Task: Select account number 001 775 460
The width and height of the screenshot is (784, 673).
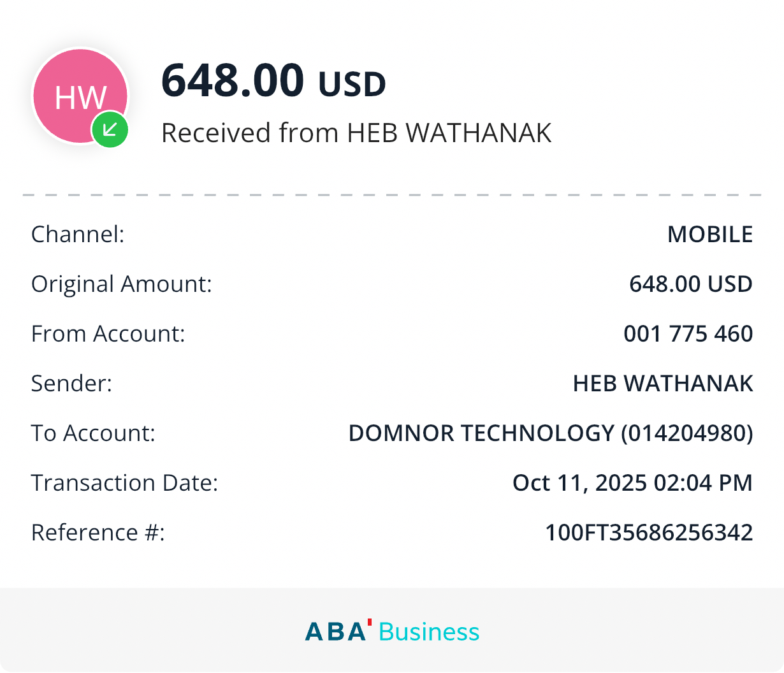Action: tap(688, 334)
